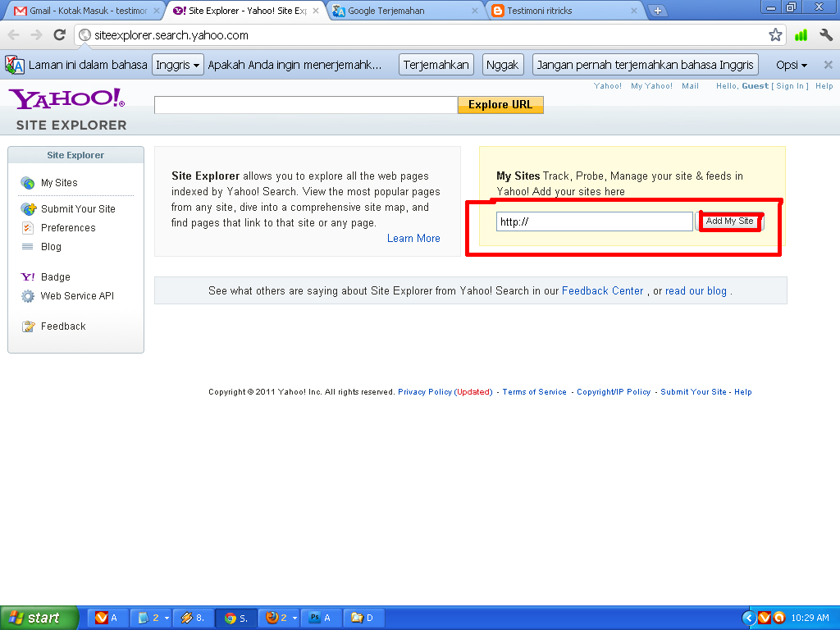Click the top Help link
Viewport: 840px width, 630px height.
click(824, 85)
